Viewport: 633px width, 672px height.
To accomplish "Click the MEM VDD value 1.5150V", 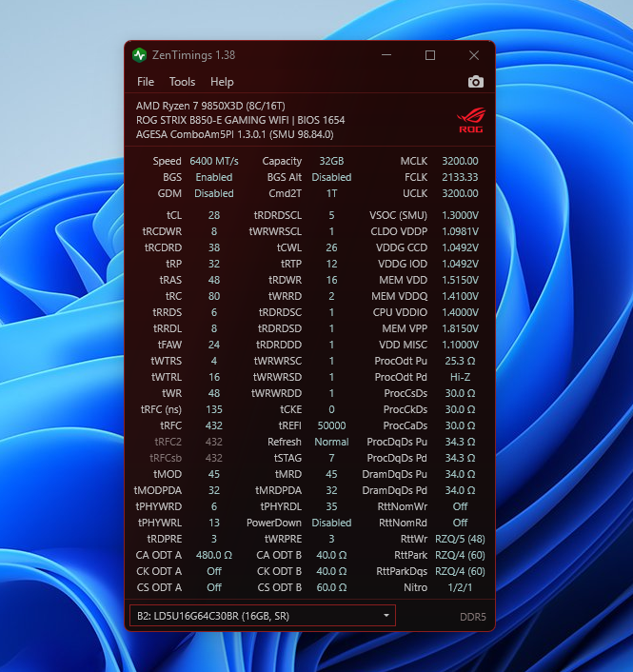I will click(x=460, y=280).
